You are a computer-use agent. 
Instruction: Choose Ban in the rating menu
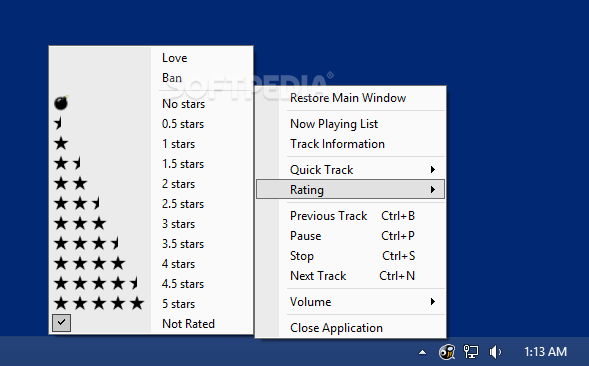[x=172, y=78]
